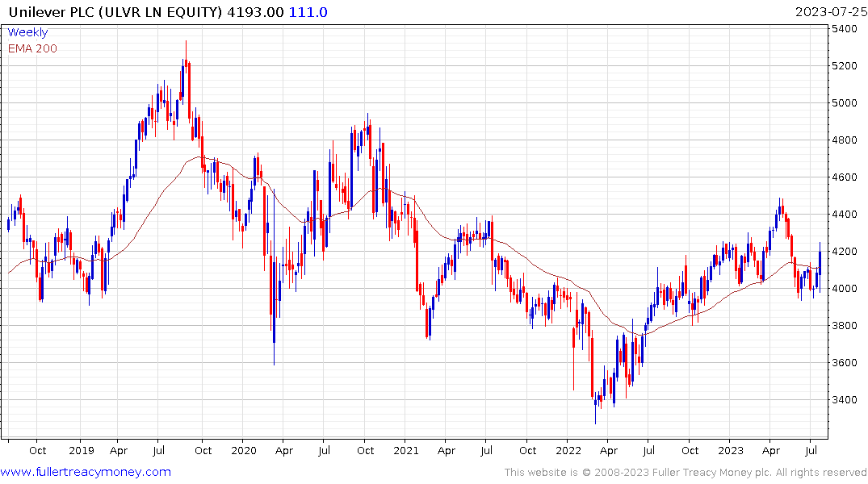Click the 3800 price axis label
868x484 pixels.
pos(845,325)
